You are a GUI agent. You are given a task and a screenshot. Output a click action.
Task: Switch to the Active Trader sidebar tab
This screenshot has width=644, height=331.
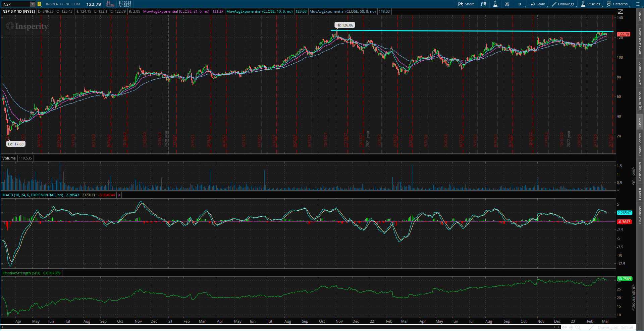[640, 73]
